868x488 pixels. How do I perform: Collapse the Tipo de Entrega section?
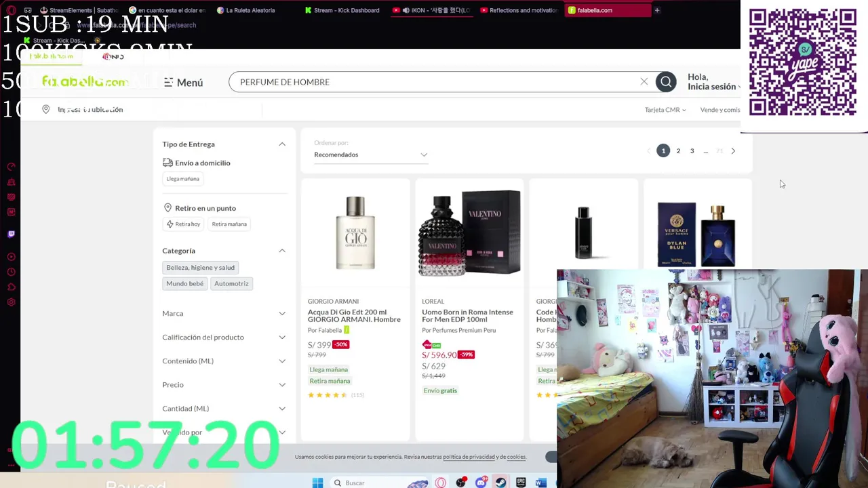tap(282, 144)
